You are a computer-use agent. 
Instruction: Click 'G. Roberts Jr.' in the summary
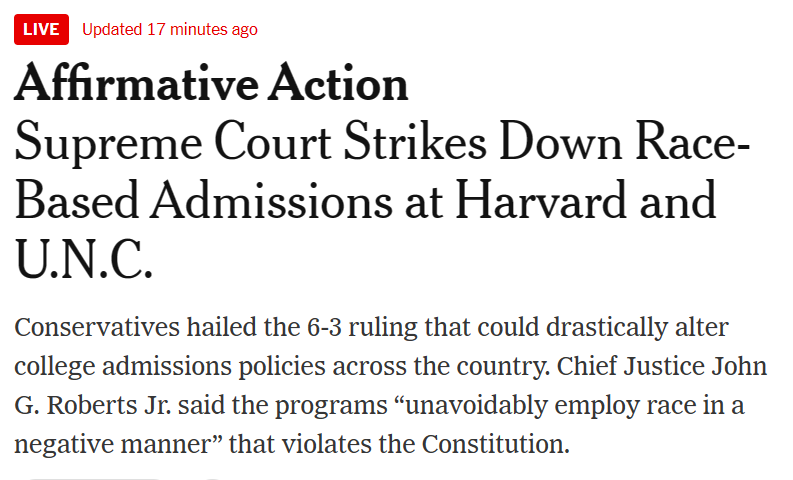point(93,405)
